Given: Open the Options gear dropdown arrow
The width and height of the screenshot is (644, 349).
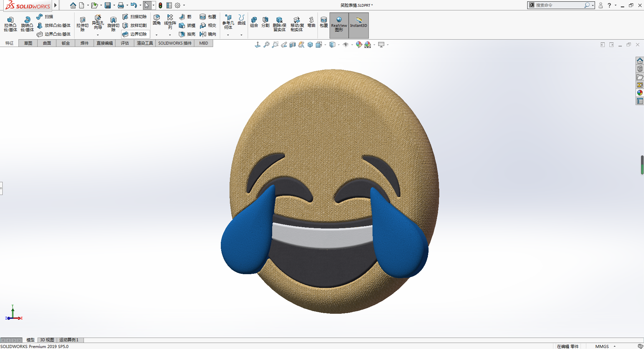Looking at the screenshot, I should click(184, 5).
